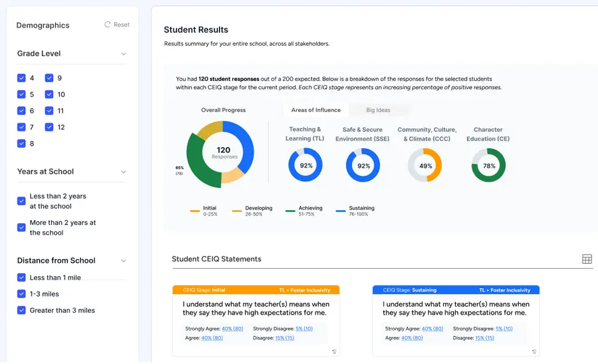
Task: Flip the Initial stage statement card
Action: click(x=334, y=351)
